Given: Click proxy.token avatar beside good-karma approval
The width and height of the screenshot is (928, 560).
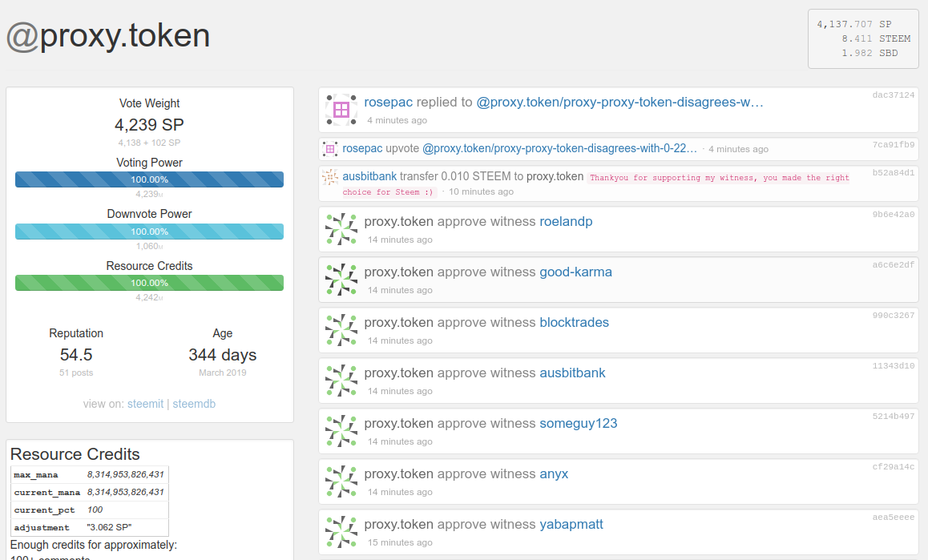Looking at the screenshot, I should coord(341,280).
